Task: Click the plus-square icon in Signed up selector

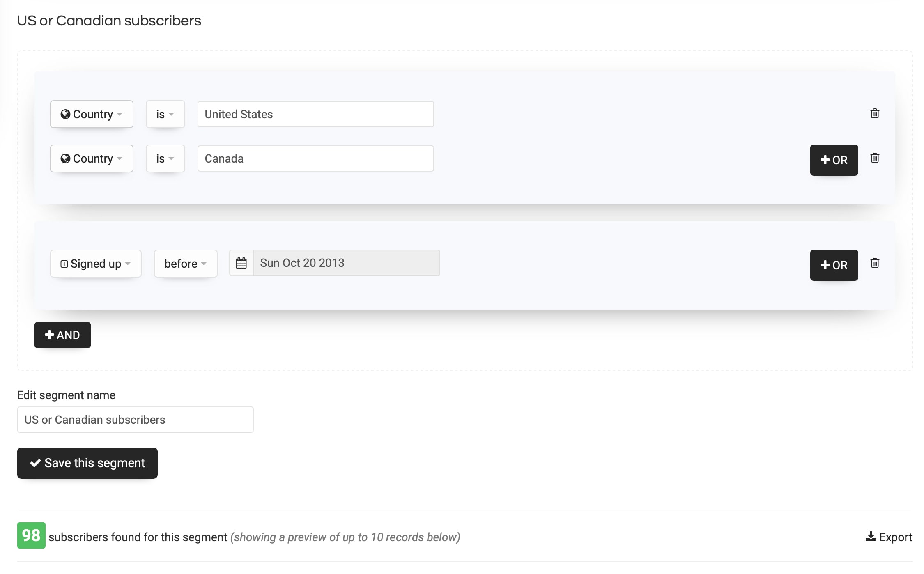Action: point(64,264)
